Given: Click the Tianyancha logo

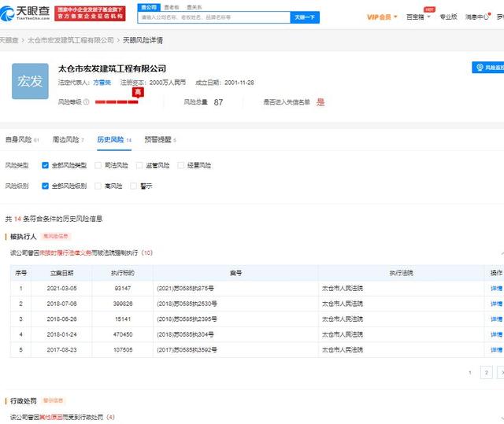Looking at the screenshot, I should click(24, 13).
